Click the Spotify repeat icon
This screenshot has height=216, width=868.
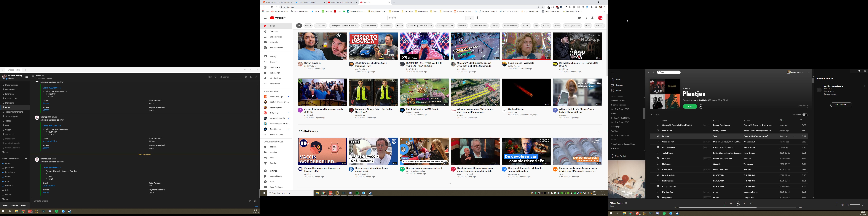(x=751, y=203)
